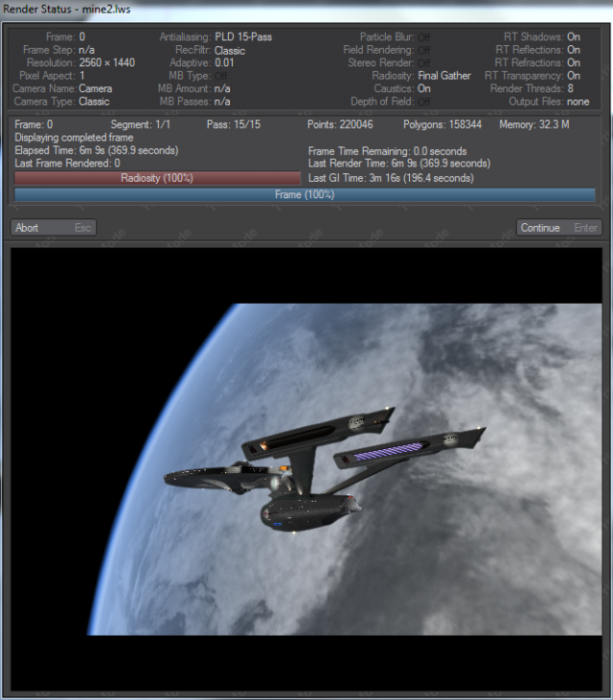Screen dimensions: 613x700
Task: Click the MB Passes value n/a
Action: coord(222,102)
